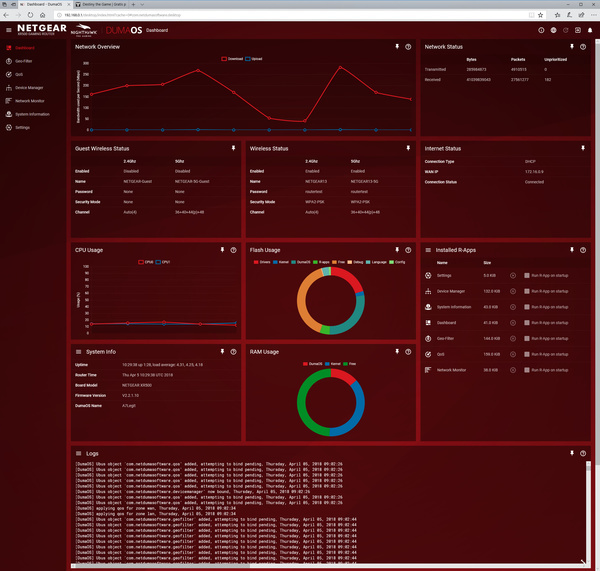Pin the RAM Usage panel
600x571 pixels.
(x=397, y=351)
